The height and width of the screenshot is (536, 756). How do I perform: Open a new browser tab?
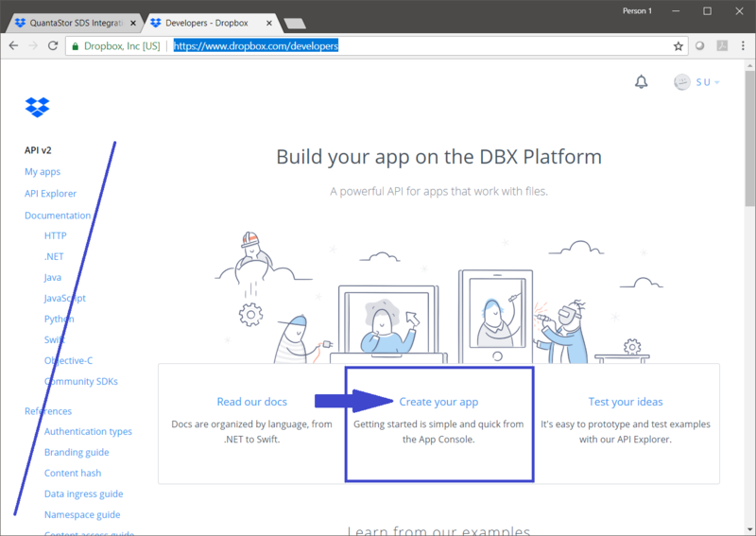295,23
